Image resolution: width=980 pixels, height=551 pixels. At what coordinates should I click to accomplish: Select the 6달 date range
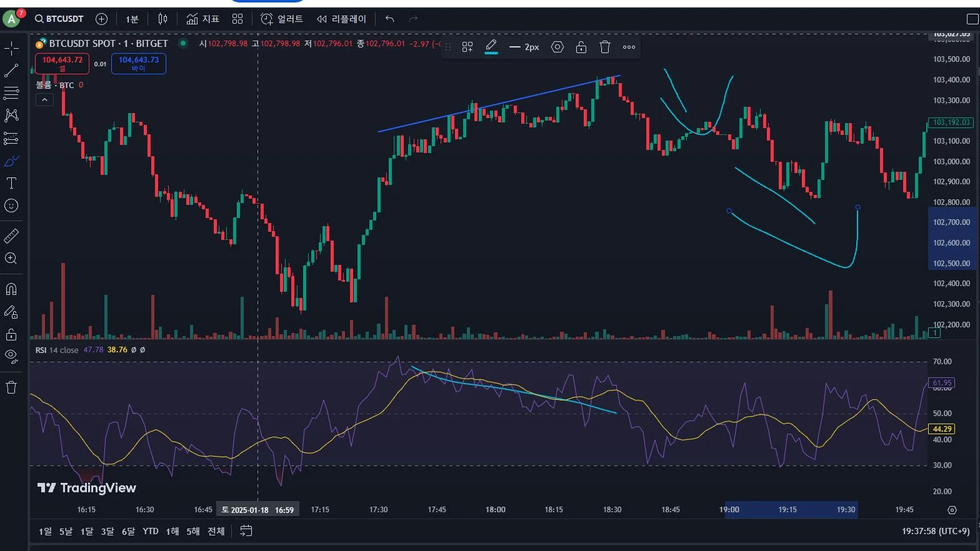pos(128,532)
